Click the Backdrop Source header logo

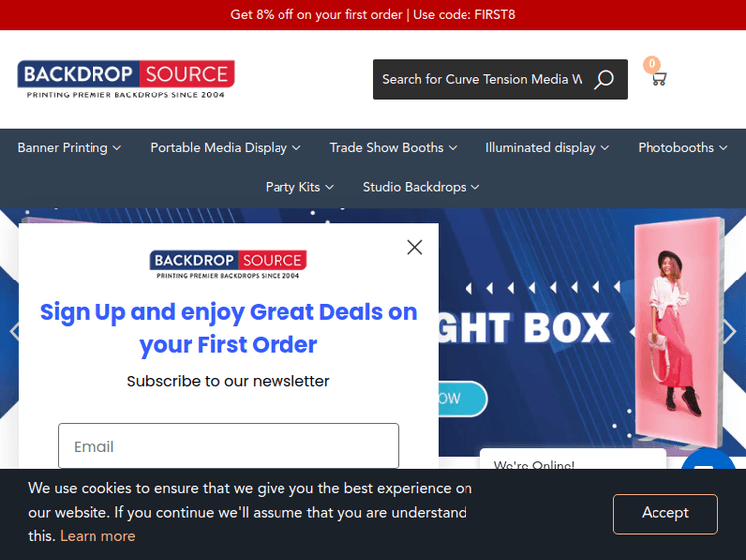(126, 80)
